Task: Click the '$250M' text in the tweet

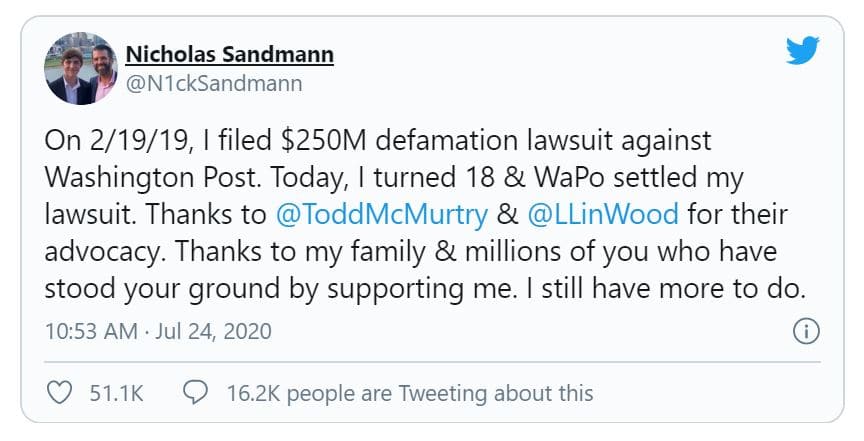Action: tap(323, 141)
